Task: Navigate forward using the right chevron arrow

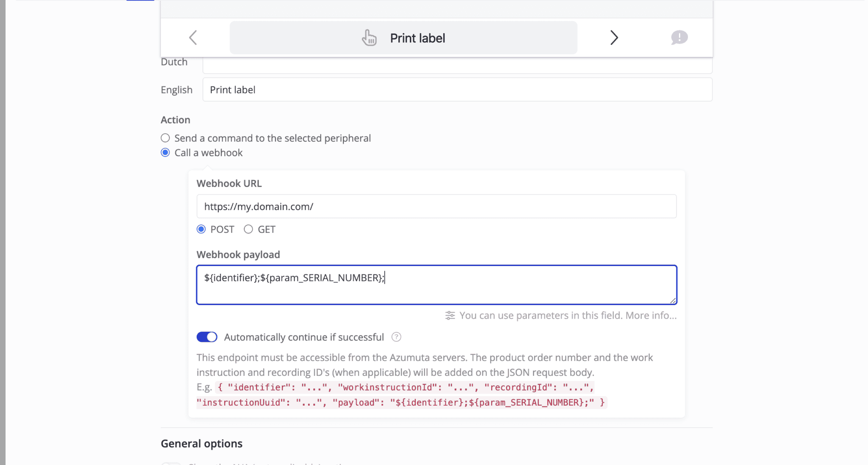Action: click(615, 37)
